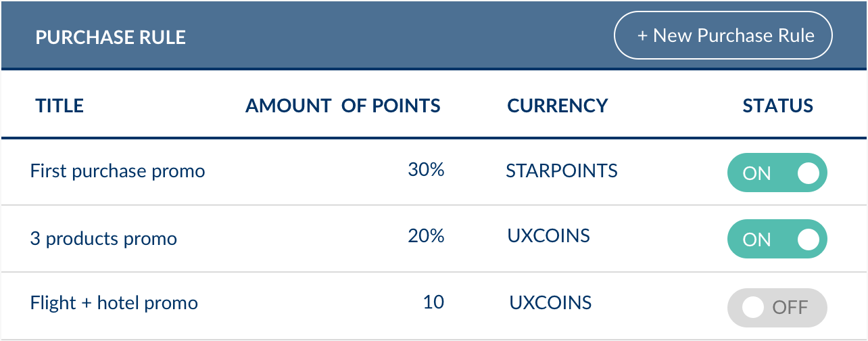Screen dimensions: 868x341
Task: Click the 30% points value
Action: (426, 170)
